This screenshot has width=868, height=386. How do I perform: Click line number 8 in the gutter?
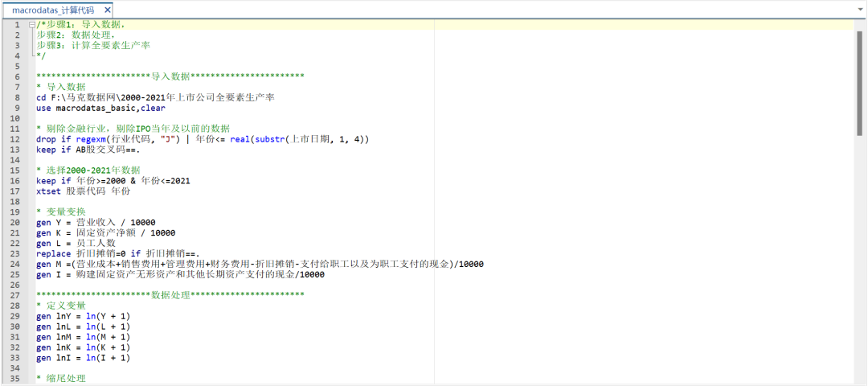click(17, 97)
